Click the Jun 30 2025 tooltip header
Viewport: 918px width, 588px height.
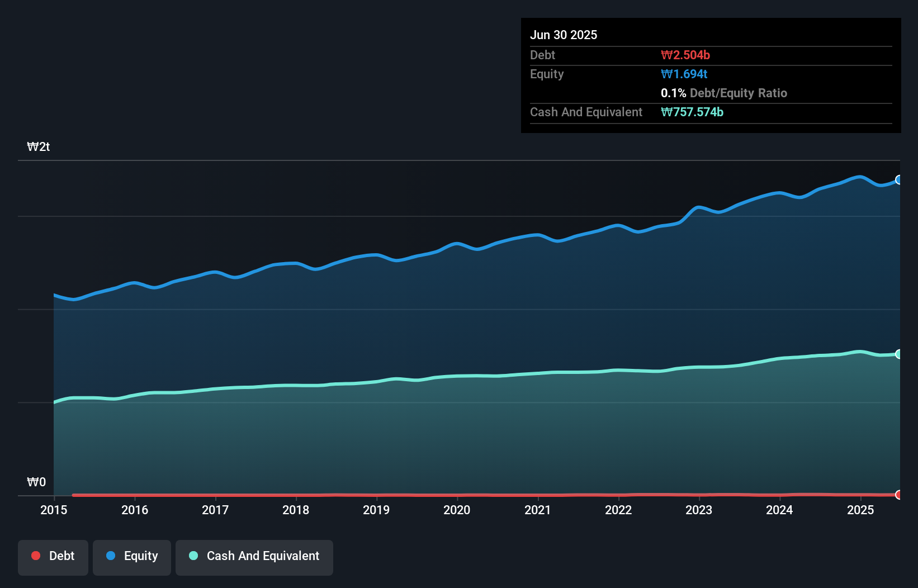tap(564, 35)
